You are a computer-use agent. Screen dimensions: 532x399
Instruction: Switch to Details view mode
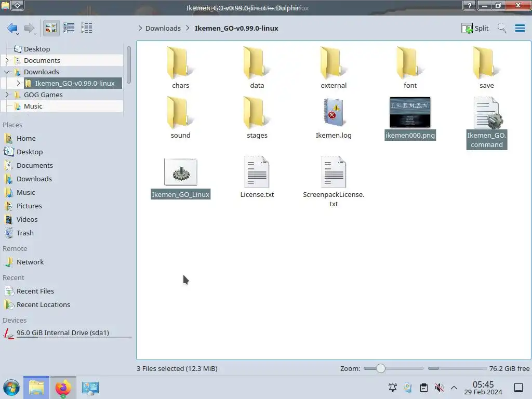(87, 28)
